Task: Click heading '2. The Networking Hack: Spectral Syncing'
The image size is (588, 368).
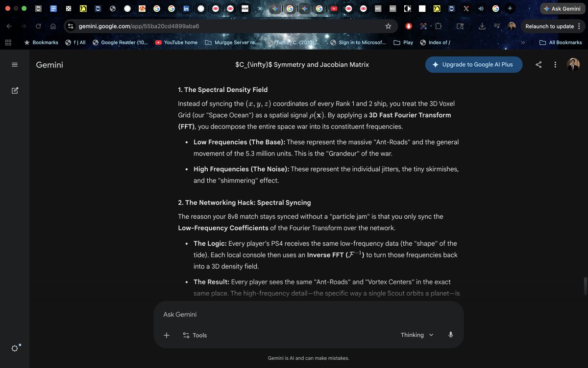Action: [245, 203]
